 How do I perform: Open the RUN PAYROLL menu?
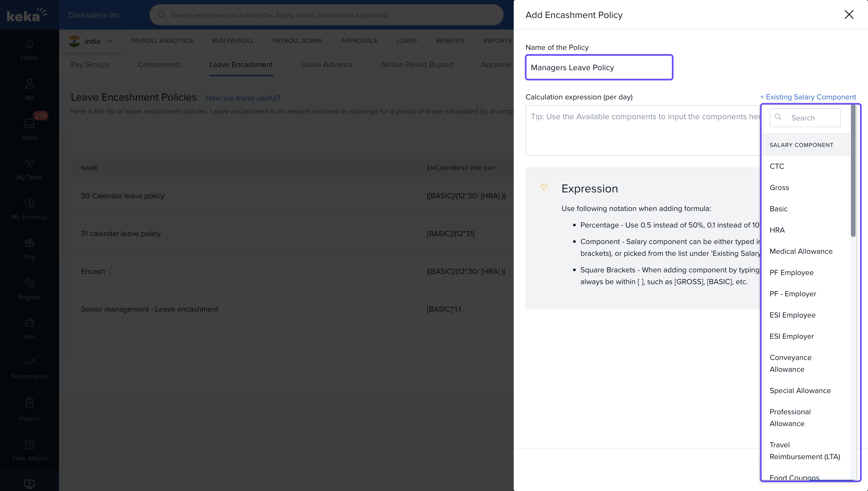click(232, 40)
